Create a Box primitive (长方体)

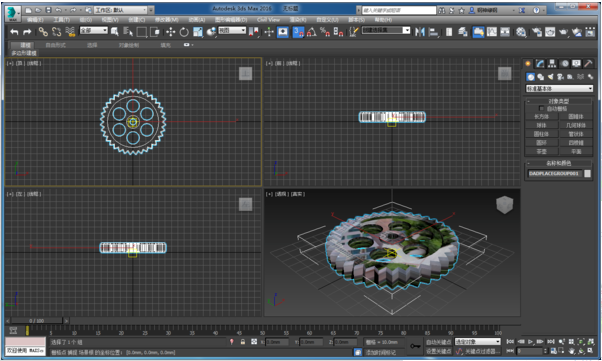click(x=541, y=116)
